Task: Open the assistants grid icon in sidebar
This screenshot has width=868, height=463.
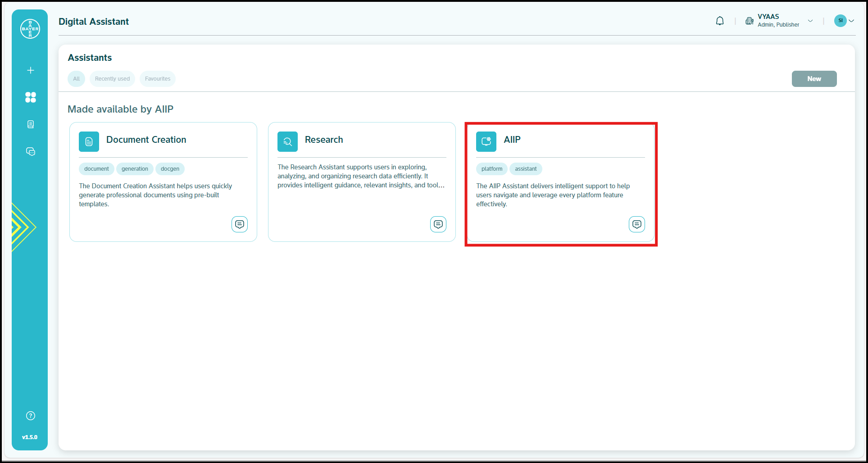Action: point(31,97)
